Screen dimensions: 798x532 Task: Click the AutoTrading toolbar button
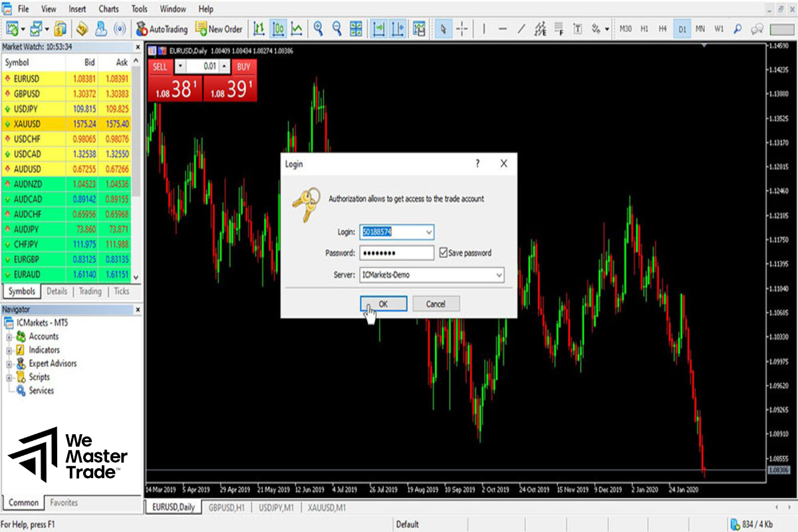point(162,29)
